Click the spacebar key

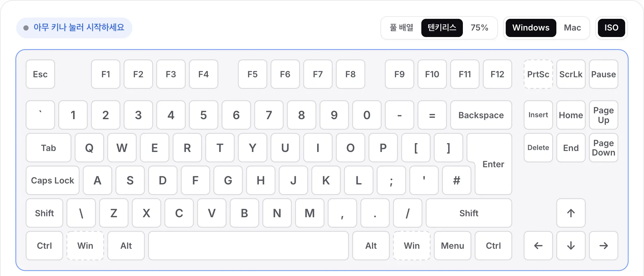coord(248,245)
